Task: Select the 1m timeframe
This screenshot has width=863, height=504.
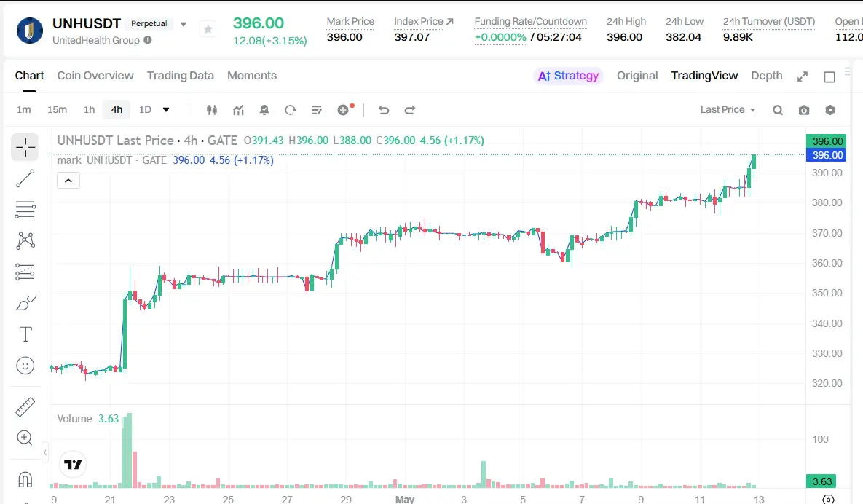Action: pos(23,109)
